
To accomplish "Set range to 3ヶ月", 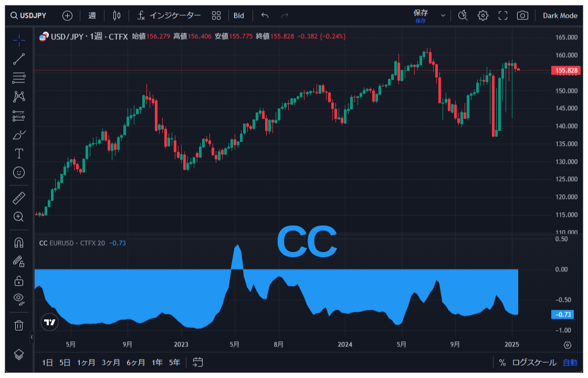I will coord(111,363).
